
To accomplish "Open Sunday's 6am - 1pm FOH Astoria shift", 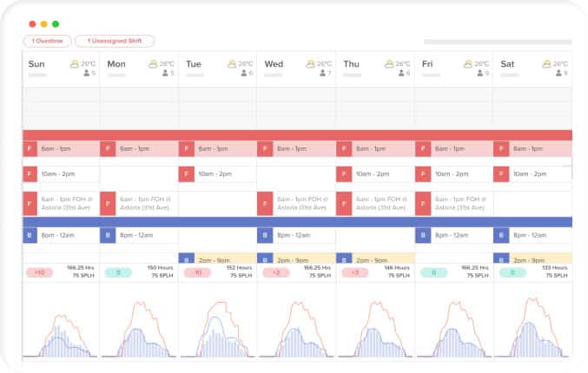I will [x=61, y=204].
